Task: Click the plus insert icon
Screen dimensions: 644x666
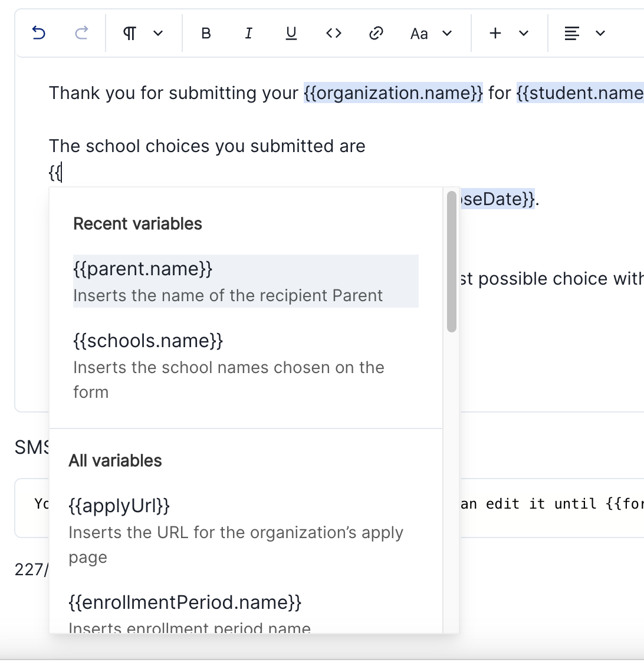Action: coord(495,34)
